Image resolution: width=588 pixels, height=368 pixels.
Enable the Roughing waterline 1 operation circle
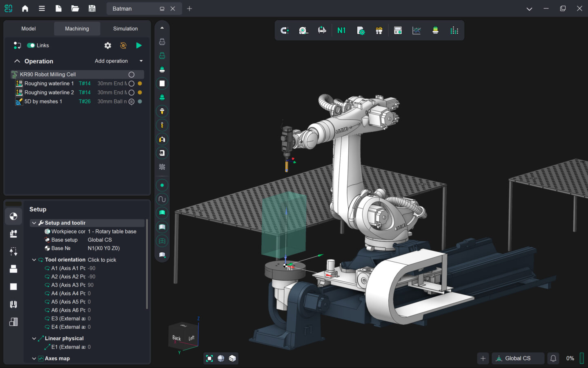[x=131, y=83]
